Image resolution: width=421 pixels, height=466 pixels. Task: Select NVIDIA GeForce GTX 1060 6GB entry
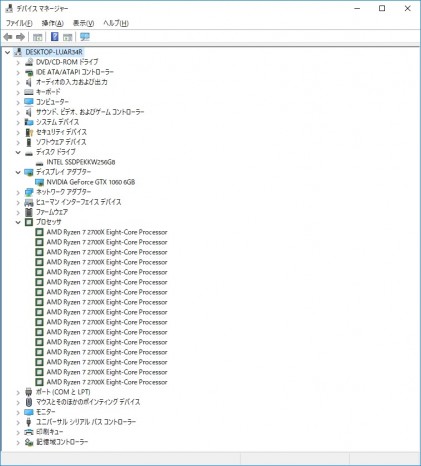coord(91,182)
